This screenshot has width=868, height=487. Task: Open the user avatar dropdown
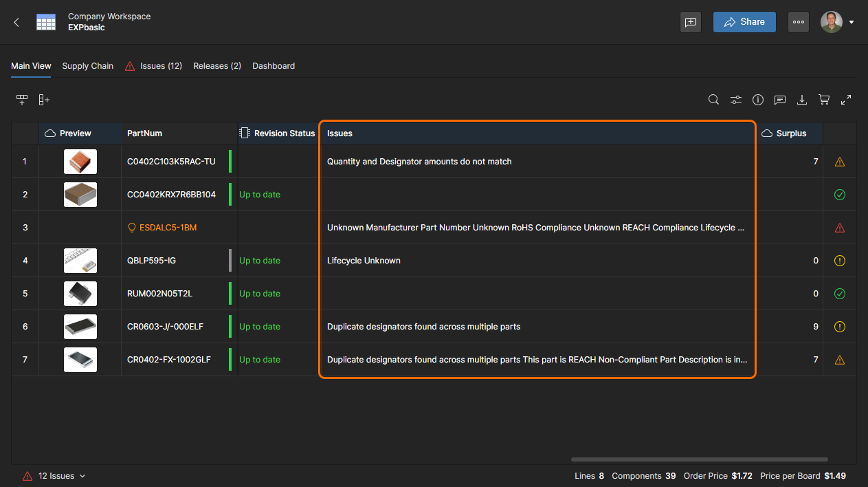click(837, 22)
